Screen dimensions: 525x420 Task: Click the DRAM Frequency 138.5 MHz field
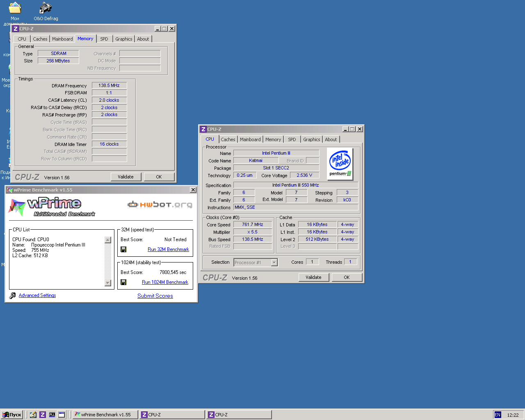pyautogui.click(x=109, y=85)
